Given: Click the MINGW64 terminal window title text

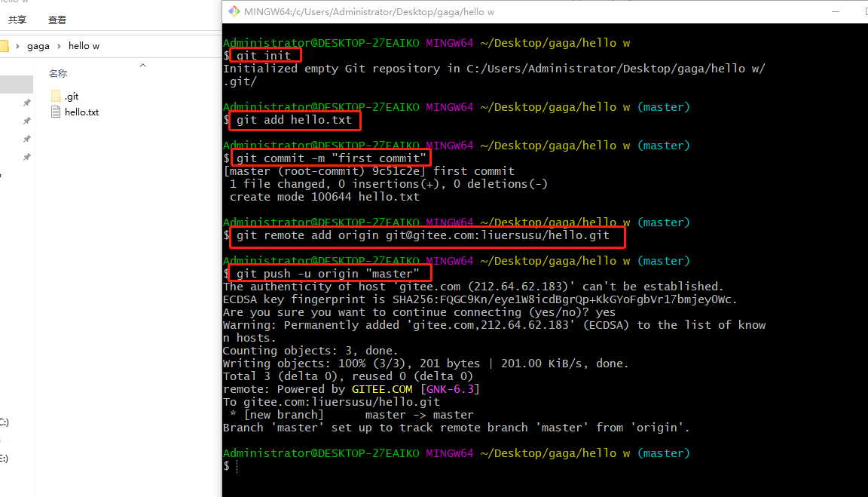Looking at the screenshot, I should 369,11.
